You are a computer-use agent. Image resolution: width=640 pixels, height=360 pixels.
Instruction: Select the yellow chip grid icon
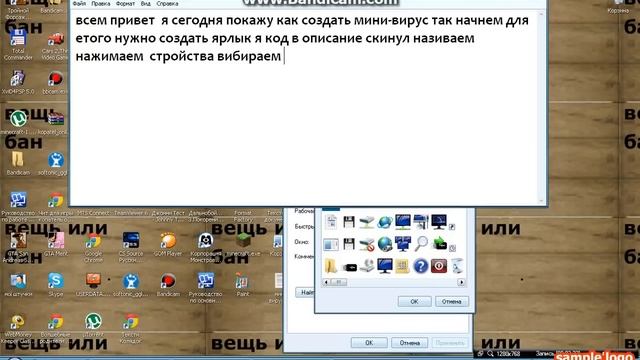pyautogui.click(x=402, y=266)
